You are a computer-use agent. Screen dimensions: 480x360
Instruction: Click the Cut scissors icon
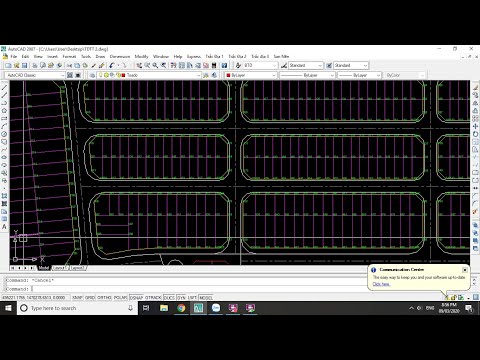click(69, 66)
